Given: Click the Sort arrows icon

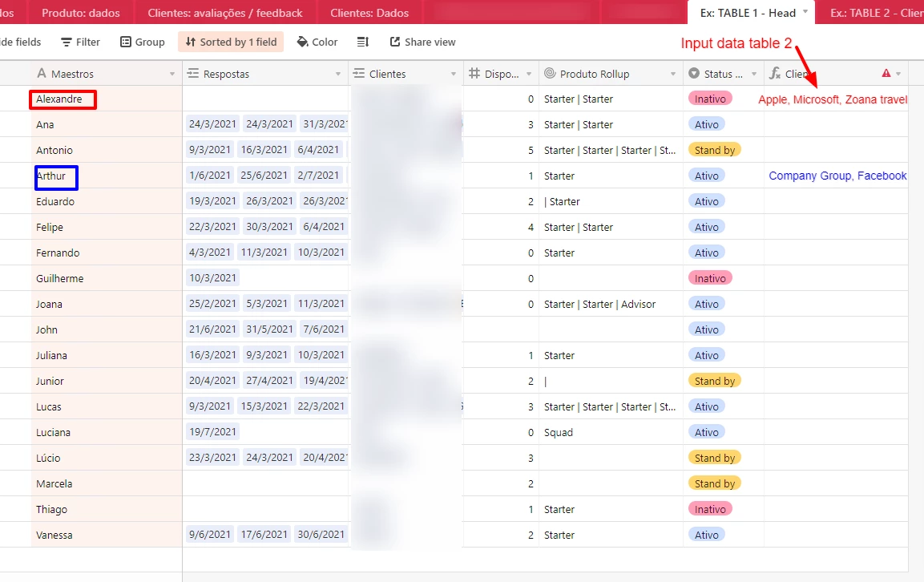Looking at the screenshot, I should point(190,42).
